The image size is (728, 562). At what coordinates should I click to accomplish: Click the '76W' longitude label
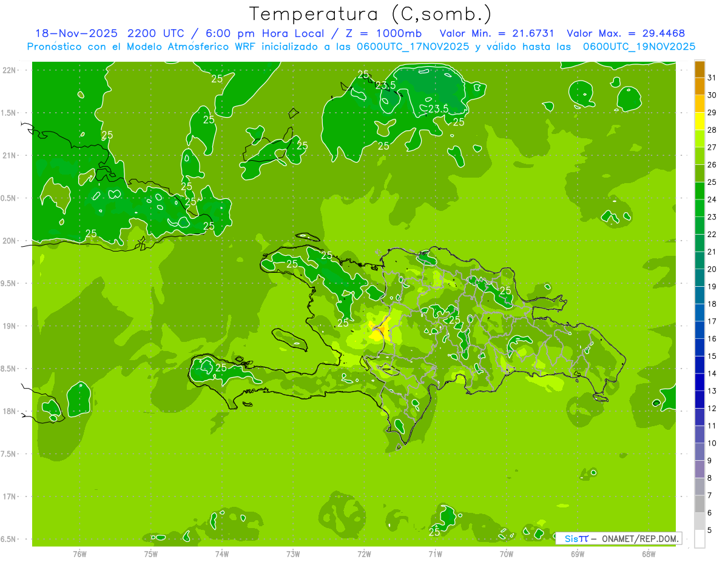pos(79,554)
